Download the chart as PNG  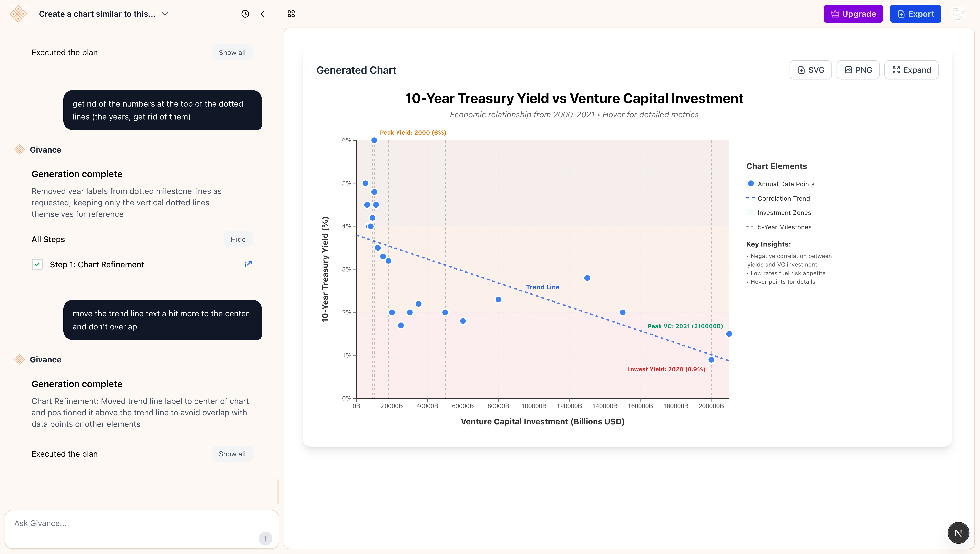pos(858,70)
